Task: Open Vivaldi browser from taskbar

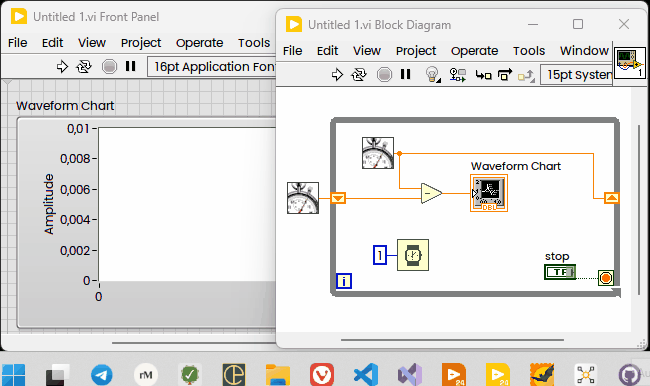Action: pyautogui.click(x=322, y=374)
